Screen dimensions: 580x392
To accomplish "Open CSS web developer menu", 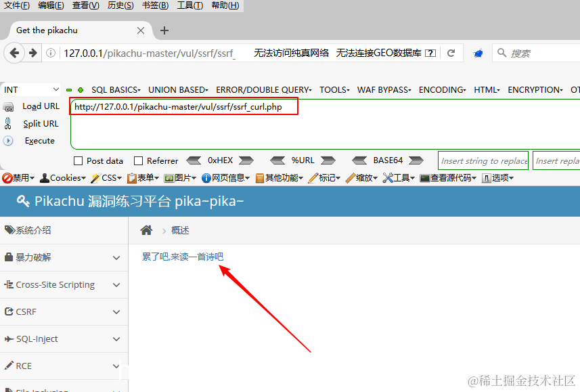I will click(x=106, y=178).
